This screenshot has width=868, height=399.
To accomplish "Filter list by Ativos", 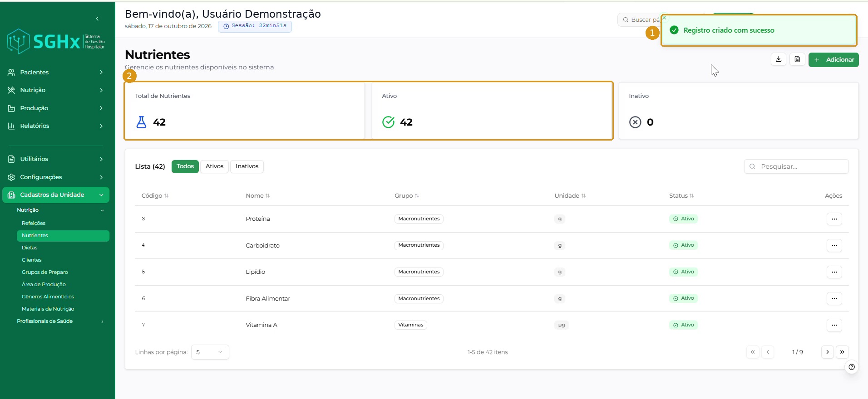I will [x=214, y=166].
